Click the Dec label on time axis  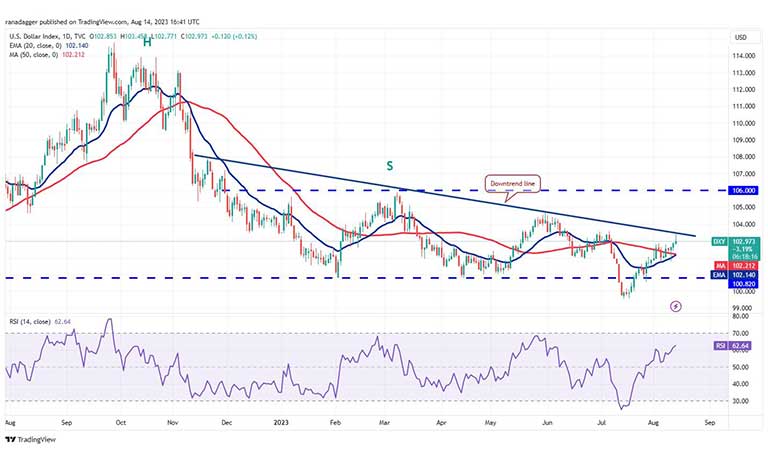[x=226, y=422]
